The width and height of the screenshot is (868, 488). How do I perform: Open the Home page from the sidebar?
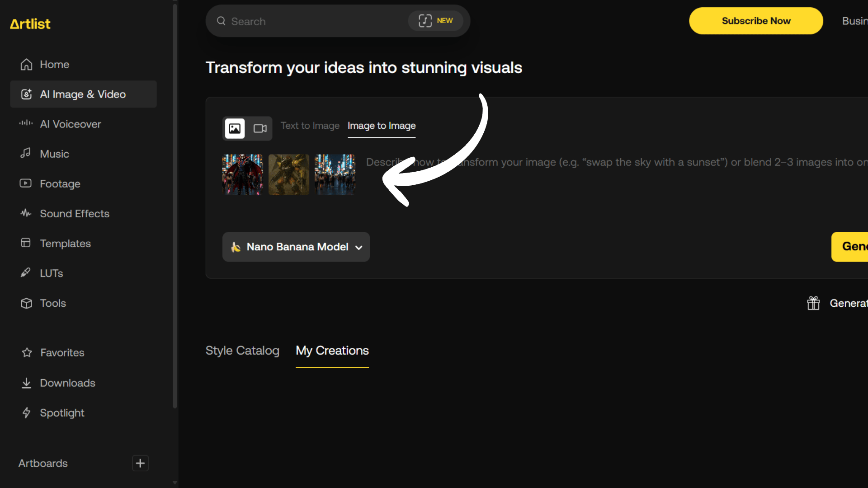(54, 65)
